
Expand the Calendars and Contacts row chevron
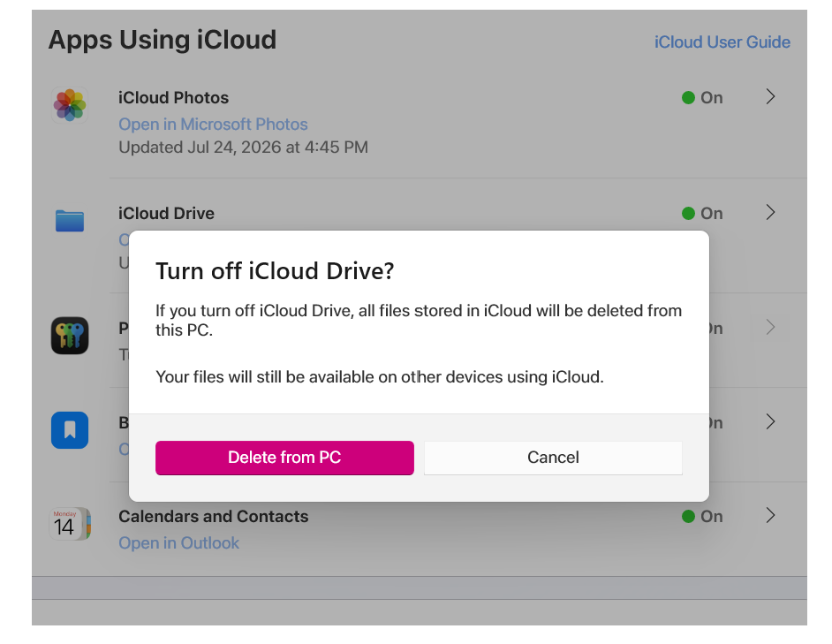tap(770, 515)
